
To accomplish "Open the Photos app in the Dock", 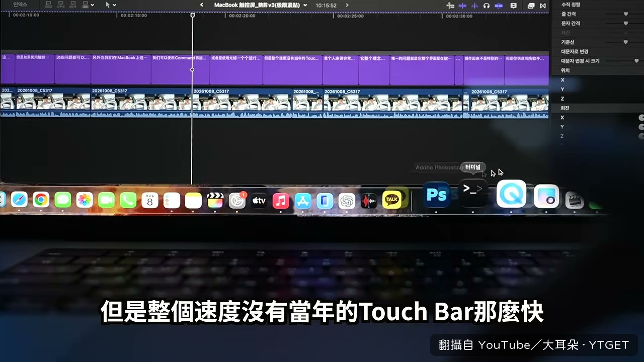I will (x=85, y=200).
